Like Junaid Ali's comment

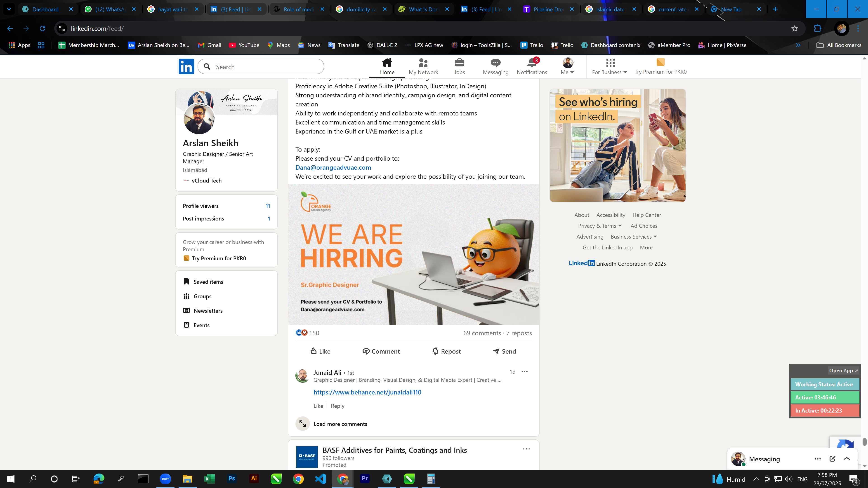pos(318,406)
